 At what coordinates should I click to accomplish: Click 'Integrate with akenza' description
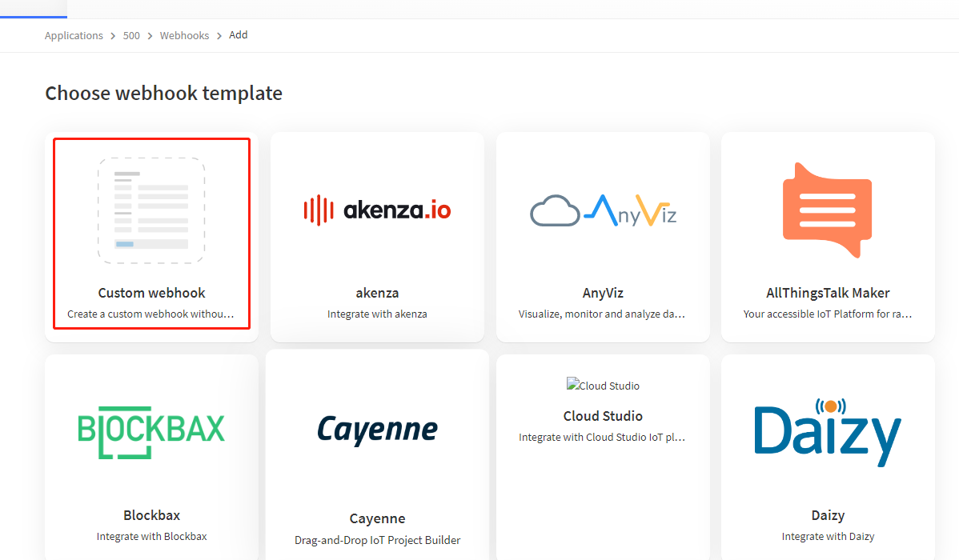[x=377, y=314]
